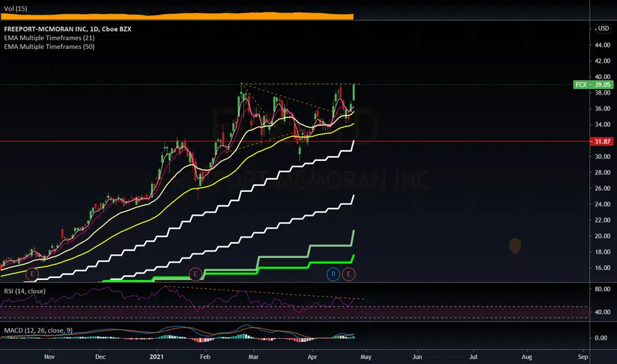Open the USD currency selector

coord(603,28)
